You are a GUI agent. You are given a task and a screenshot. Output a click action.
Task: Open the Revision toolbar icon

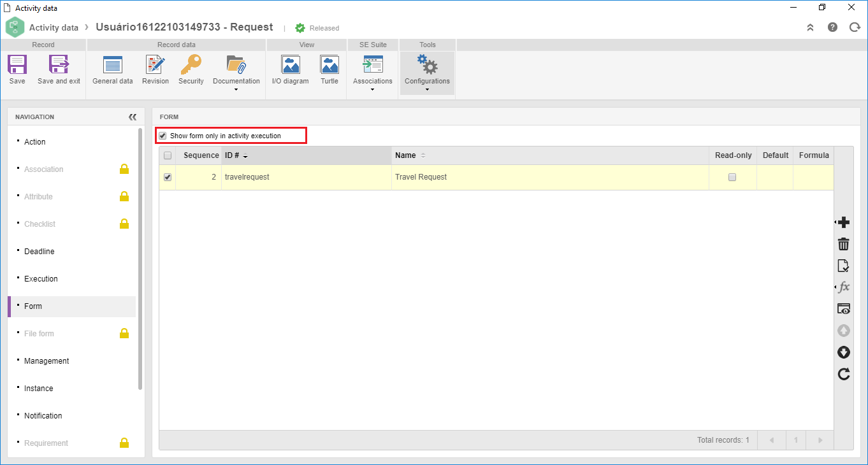pos(156,65)
